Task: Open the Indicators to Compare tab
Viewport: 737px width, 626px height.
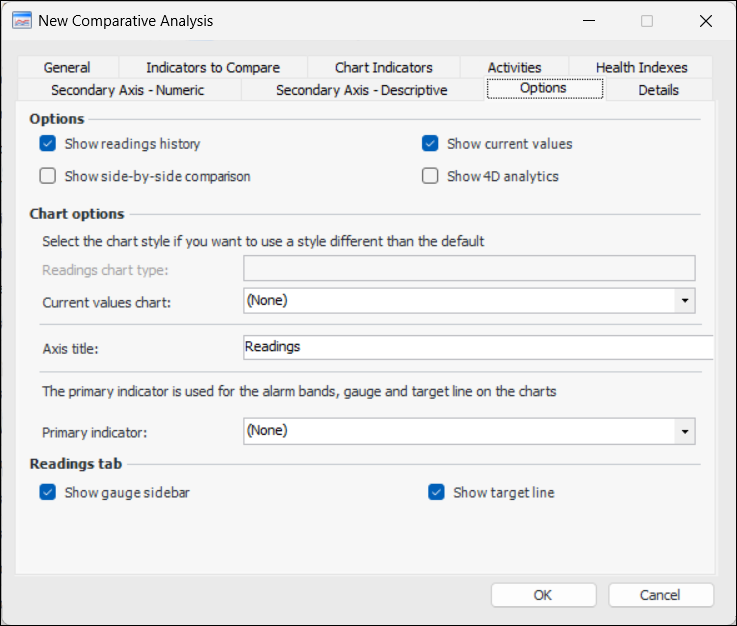Action: click(213, 68)
